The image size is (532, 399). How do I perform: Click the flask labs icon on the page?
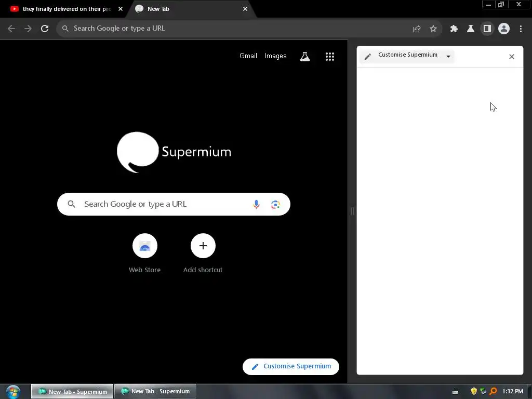(x=305, y=56)
